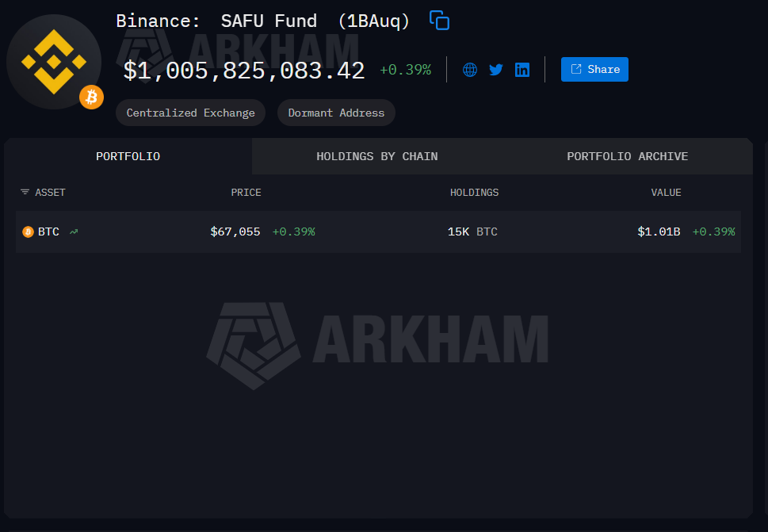Open the Twitter profile icon
768x532 pixels.
[496, 69]
